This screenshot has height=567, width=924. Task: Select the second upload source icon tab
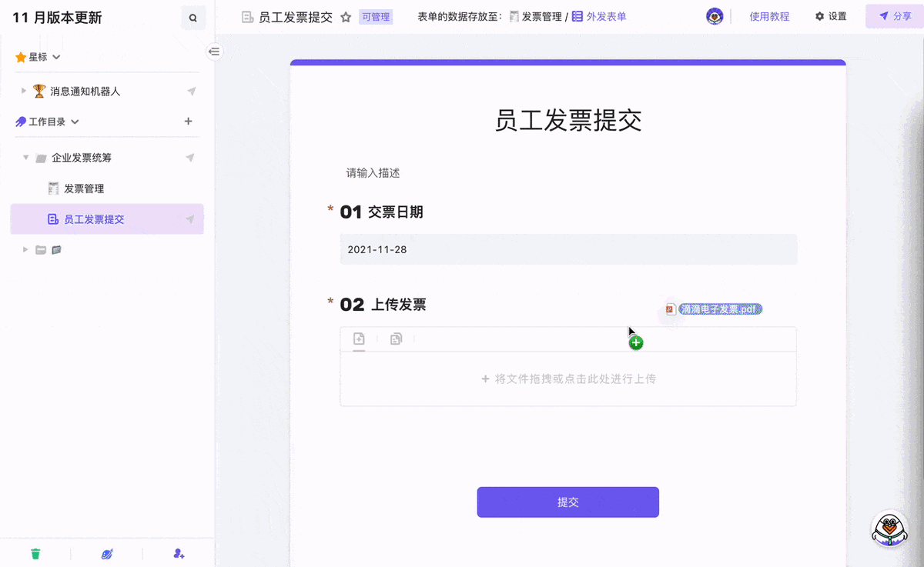click(396, 339)
